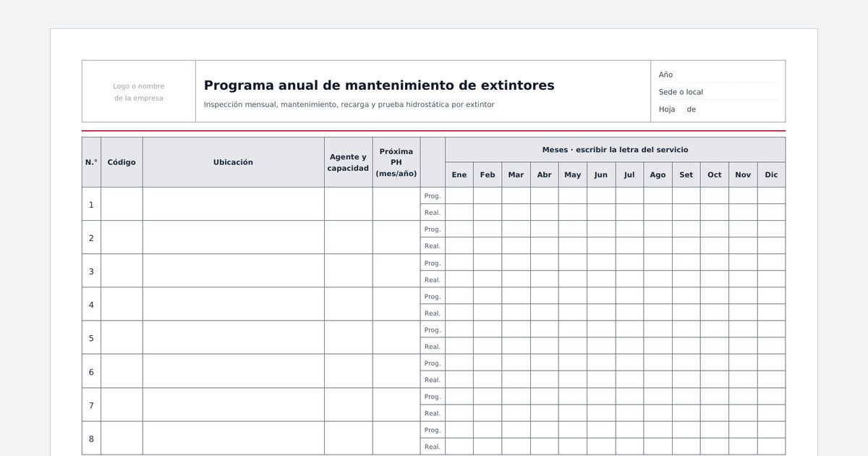Image resolution: width=868 pixels, height=456 pixels.
Task: Click the title 'Programa anual de mantenimiento de extintores'
Action: coord(379,85)
